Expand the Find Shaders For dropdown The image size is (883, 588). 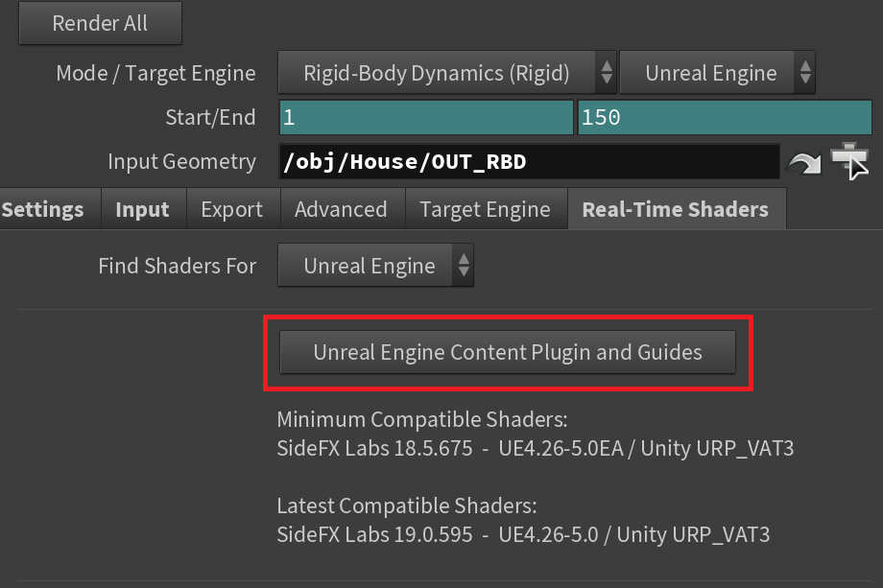click(375, 265)
